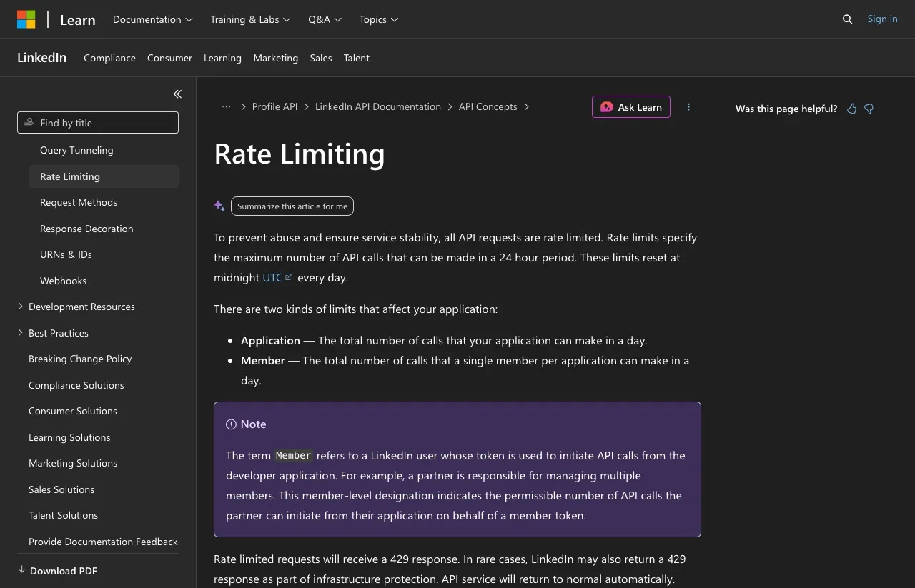The width and height of the screenshot is (915, 588).
Task: Click the Rate Limiting page heading
Action: (300, 154)
